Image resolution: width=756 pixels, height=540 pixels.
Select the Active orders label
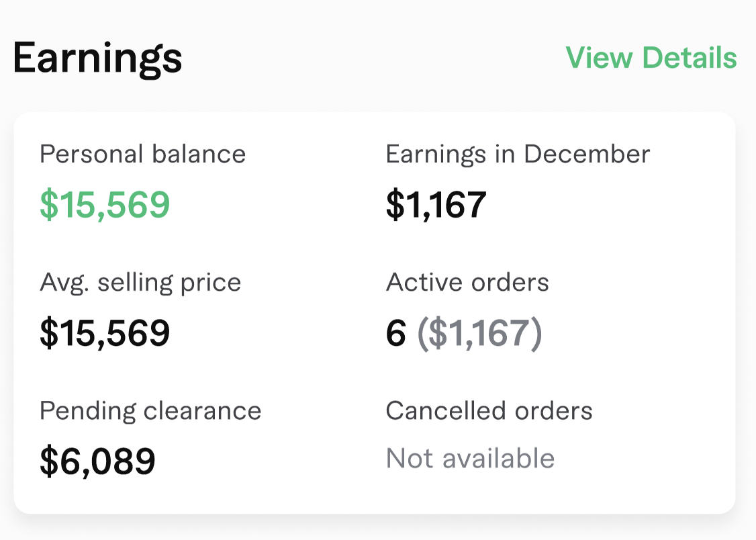tap(467, 283)
